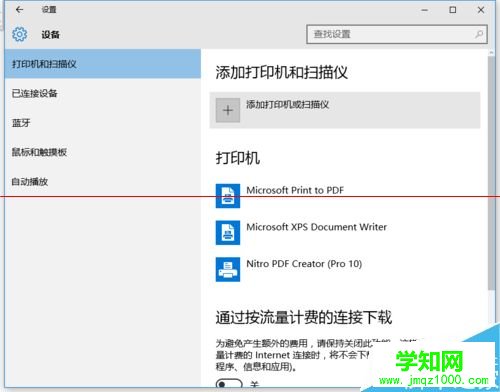This screenshot has height=392, width=500.
Task: Click the 添加打印机和扫描仪 heading
Action: (282, 72)
